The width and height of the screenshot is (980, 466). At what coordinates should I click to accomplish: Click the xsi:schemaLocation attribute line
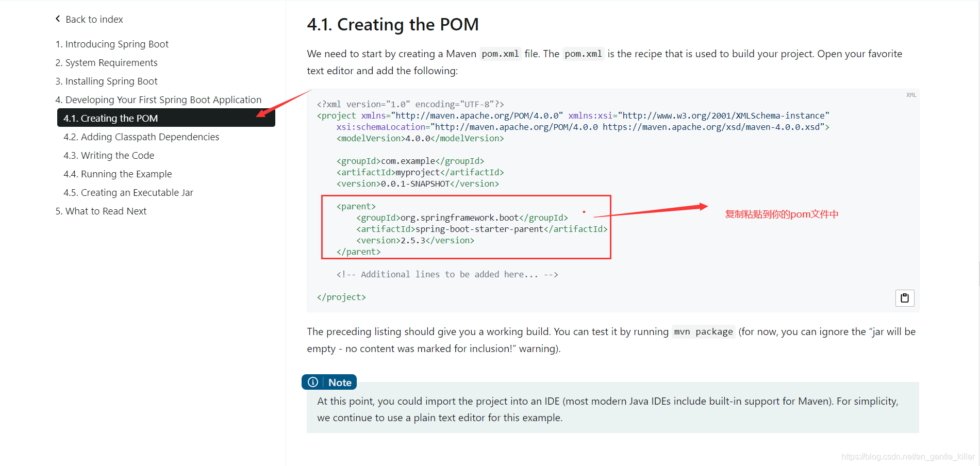click(x=583, y=127)
